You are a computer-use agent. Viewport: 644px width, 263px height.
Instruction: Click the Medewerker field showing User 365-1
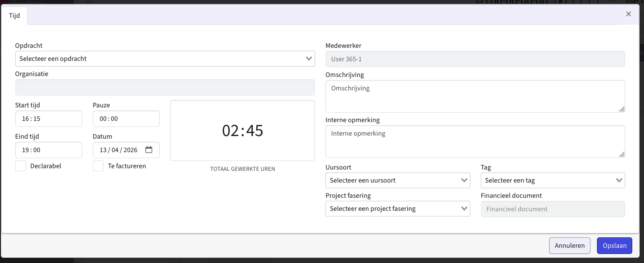click(x=475, y=59)
